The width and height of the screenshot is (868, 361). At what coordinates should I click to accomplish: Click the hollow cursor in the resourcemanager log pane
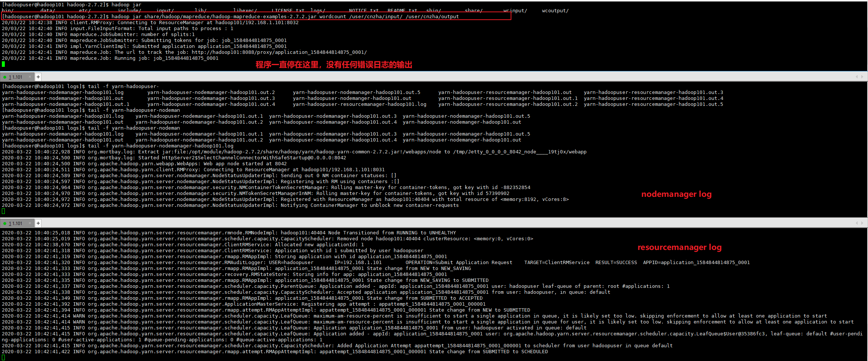point(3,358)
